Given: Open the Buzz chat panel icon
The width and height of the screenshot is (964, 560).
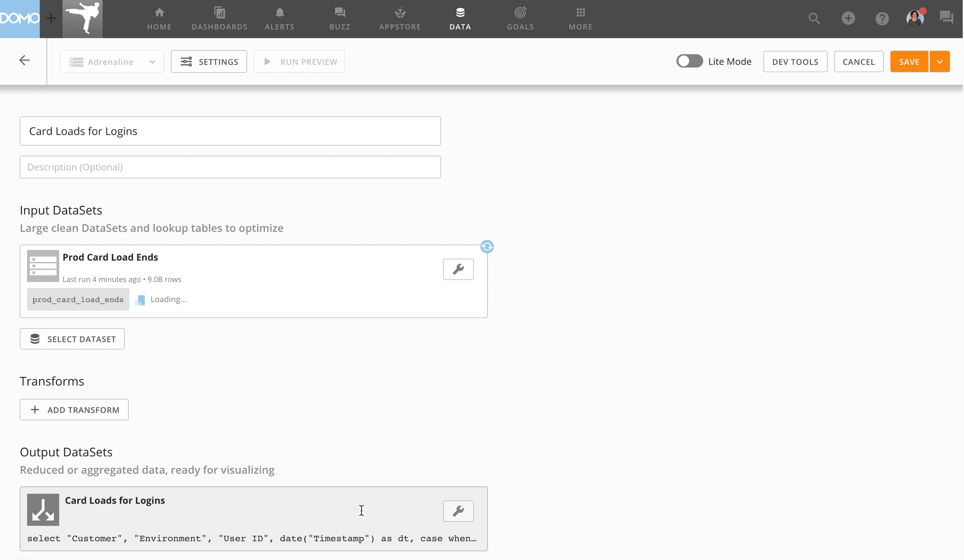Looking at the screenshot, I should tap(946, 18).
